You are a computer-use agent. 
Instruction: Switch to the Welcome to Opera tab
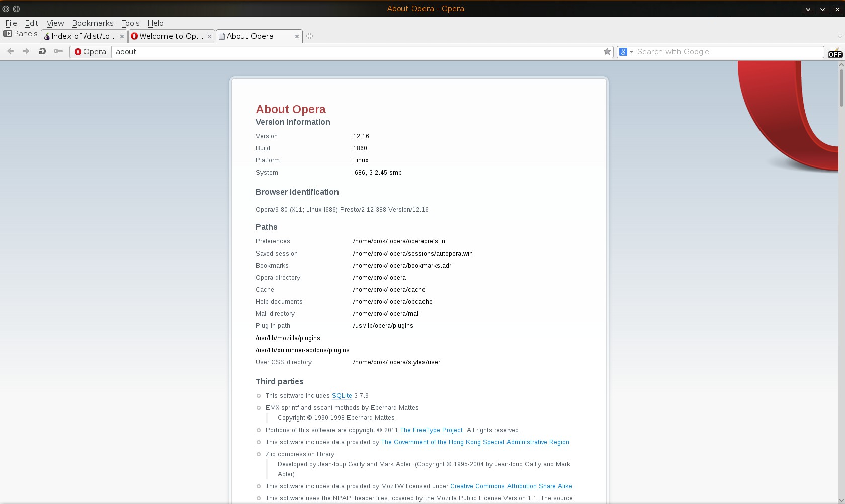168,36
